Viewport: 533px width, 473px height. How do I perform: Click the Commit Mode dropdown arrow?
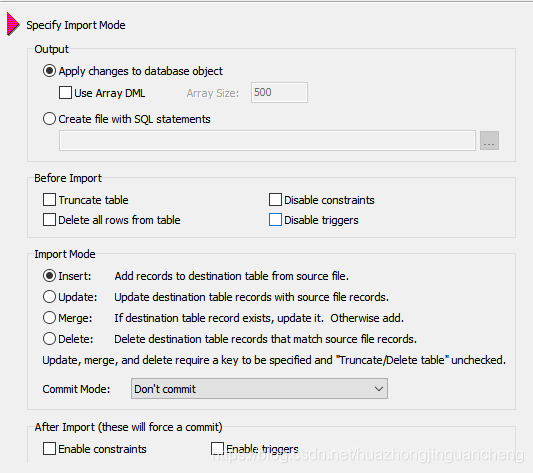379,389
